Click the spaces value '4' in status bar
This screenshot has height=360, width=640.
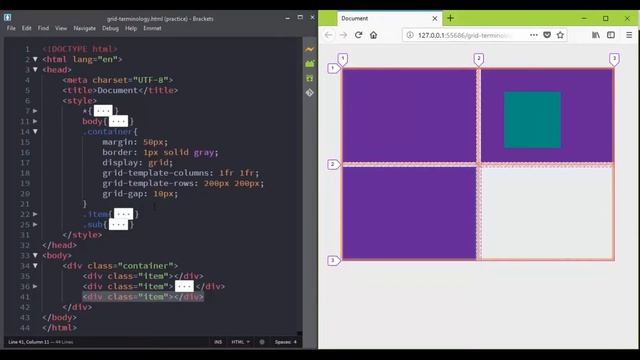click(x=295, y=342)
